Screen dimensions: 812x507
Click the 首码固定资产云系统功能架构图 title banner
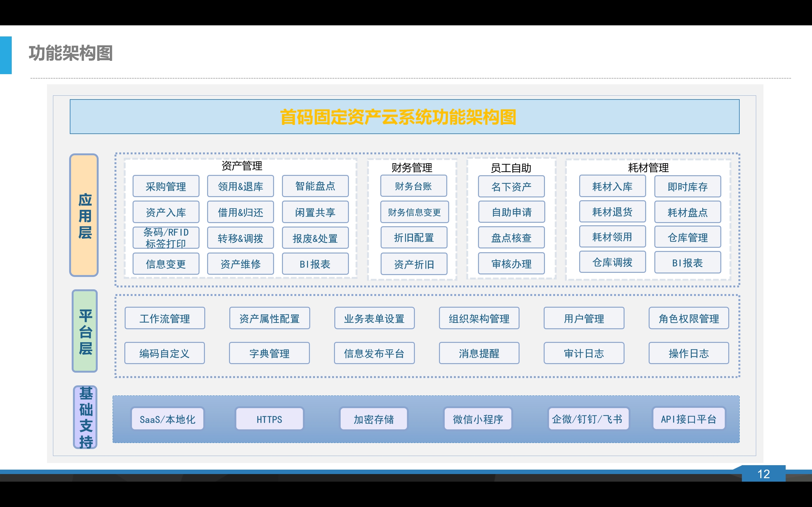(x=404, y=117)
